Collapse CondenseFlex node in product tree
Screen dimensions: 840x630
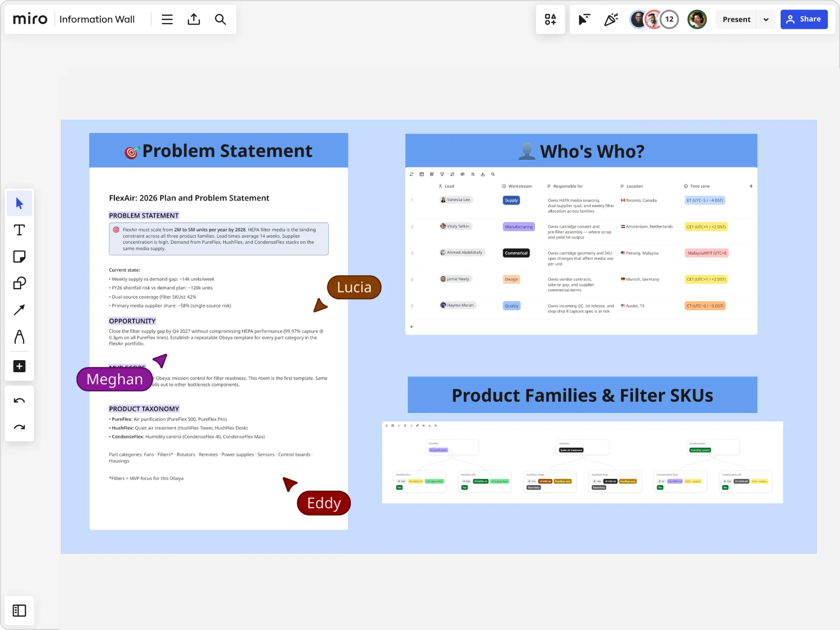(x=713, y=455)
